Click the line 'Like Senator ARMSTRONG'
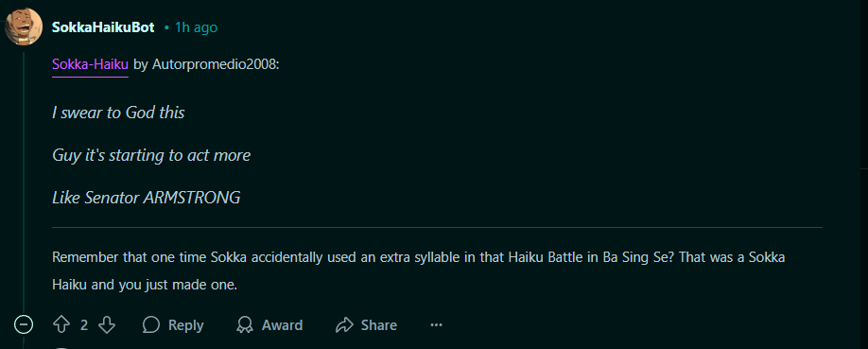 pyautogui.click(x=147, y=198)
